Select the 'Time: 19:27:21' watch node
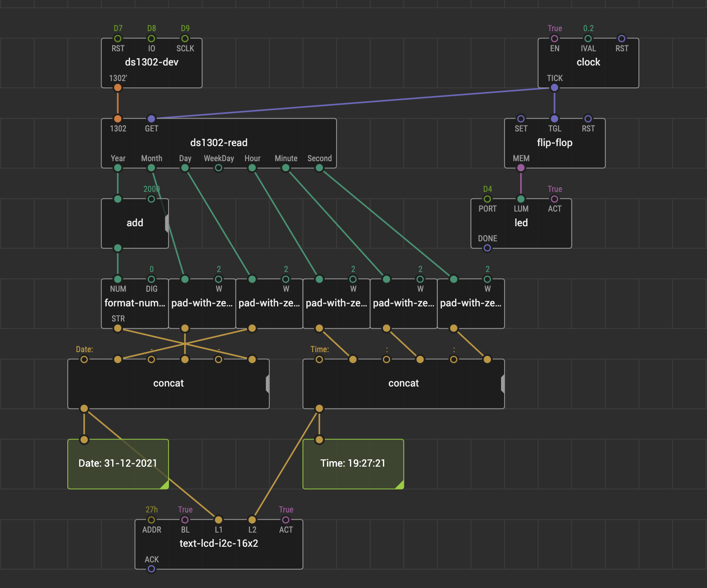The height and width of the screenshot is (588, 707). tap(353, 464)
